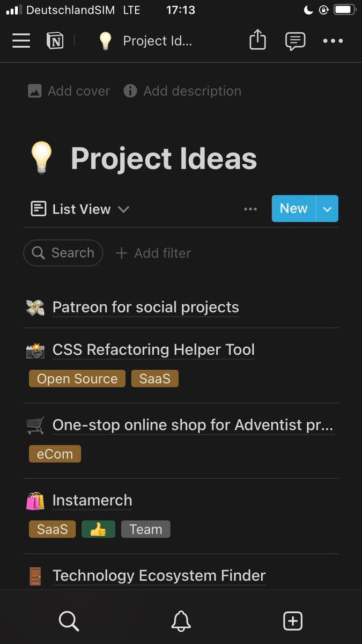The height and width of the screenshot is (644, 362).
Task: Tap the Notion logo icon
Action: (55, 41)
